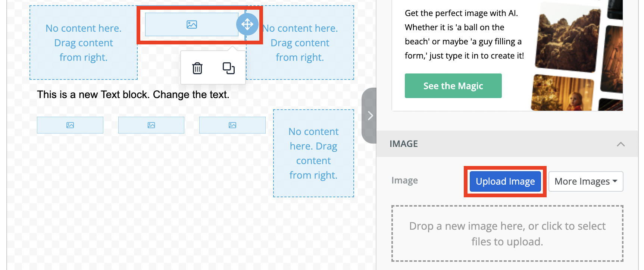Screen dimensions: 644x270
Task: Collapse the side panel with gray arrow tab
Action: click(370, 116)
